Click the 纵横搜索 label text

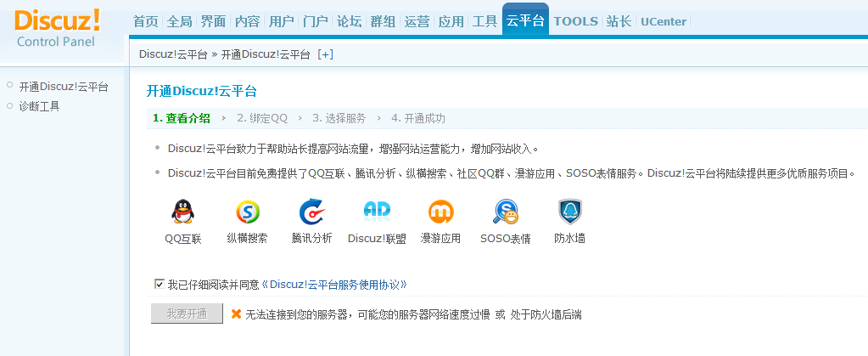248,239
